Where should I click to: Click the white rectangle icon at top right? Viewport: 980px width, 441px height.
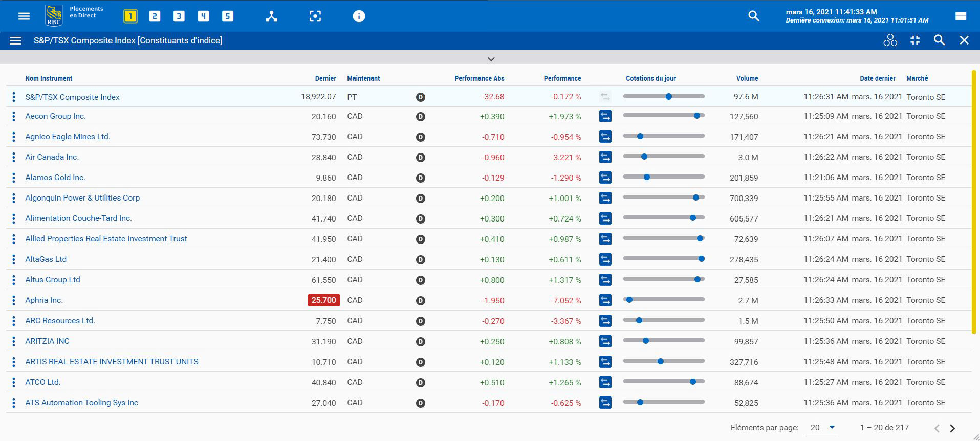[961, 16]
